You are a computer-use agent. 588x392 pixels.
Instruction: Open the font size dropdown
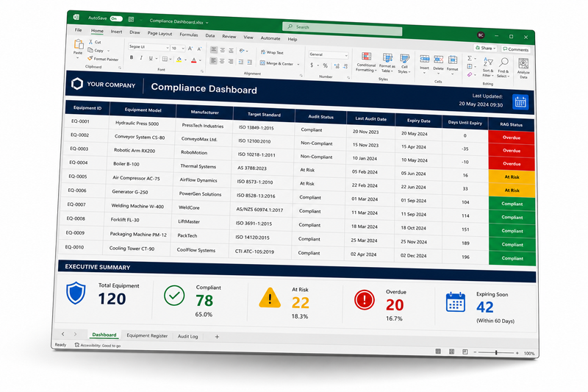[x=183, y=49]
